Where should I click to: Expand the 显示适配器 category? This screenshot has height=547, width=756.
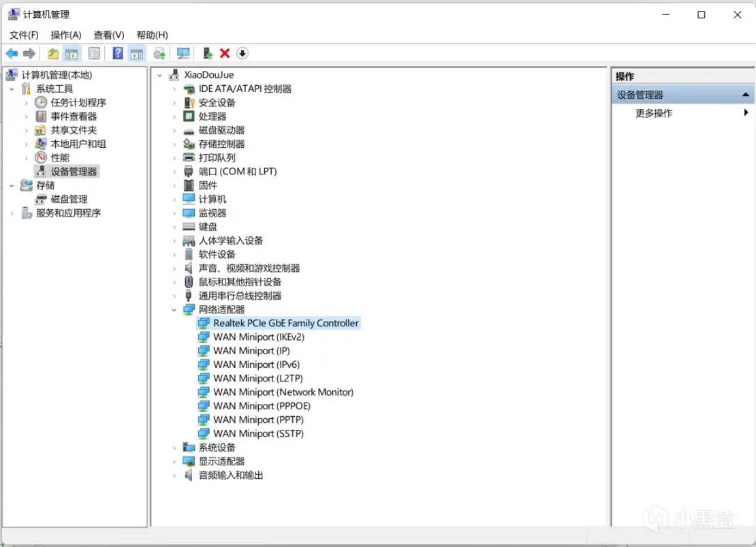[174, 461]
